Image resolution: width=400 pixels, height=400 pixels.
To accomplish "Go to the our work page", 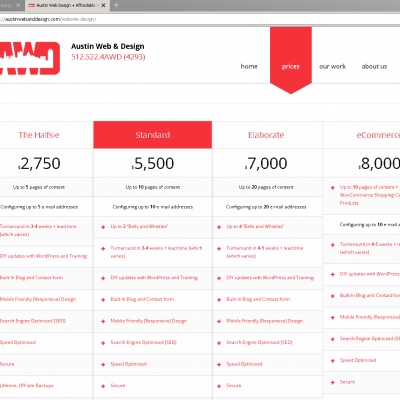I will [x=332, y=66].
